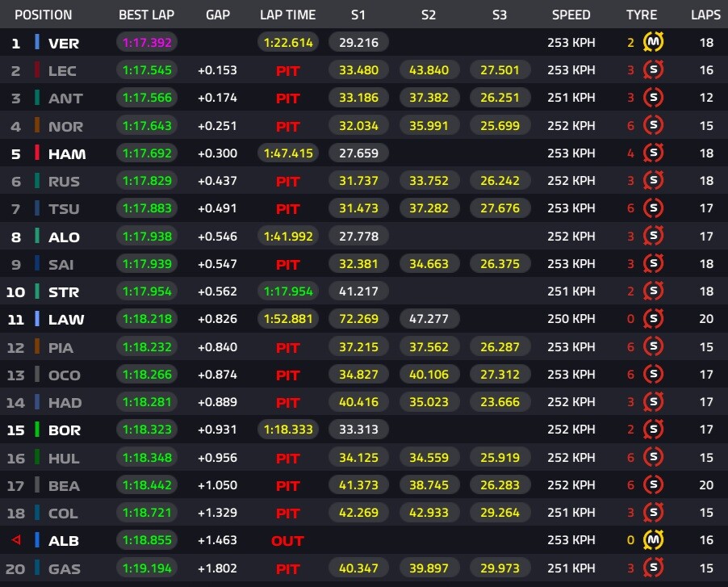
Task: Click the red PIT status for NOR
Action: click(288, 126)
